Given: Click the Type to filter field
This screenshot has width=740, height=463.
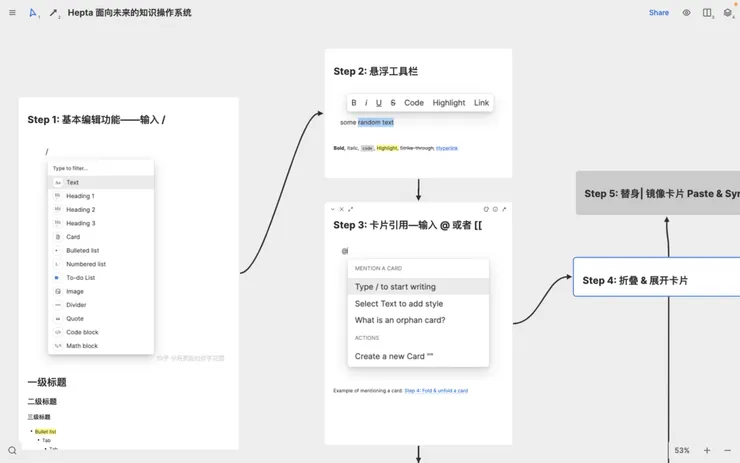Looking at the screenshot, I should coord(101,168).
